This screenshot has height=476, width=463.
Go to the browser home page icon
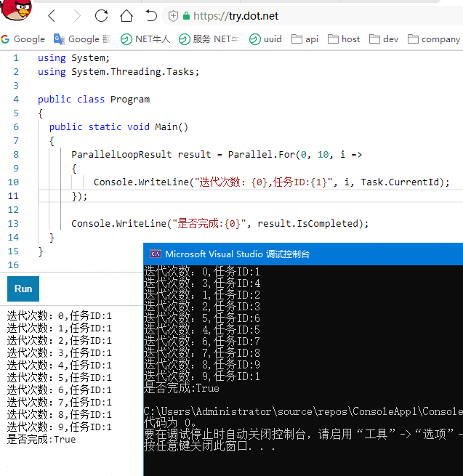(126, 16)
